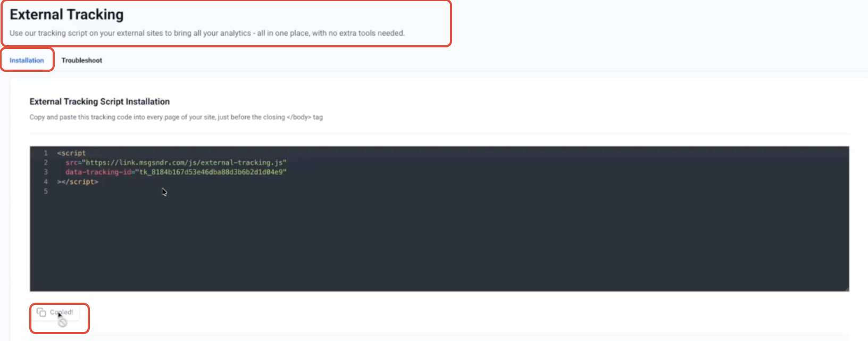Click the src URL line in code
Image resolution: width=868 pixels, height=341 pixels.
click(x=176, y=162)
